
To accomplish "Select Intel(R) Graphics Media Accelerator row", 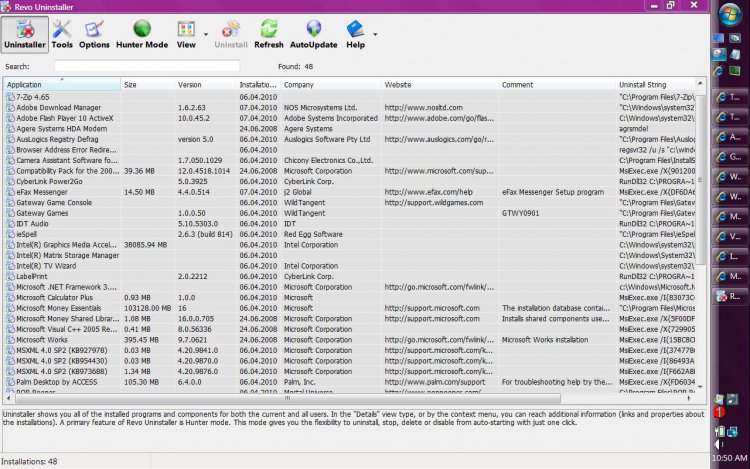I will click(x=350, y=245).
